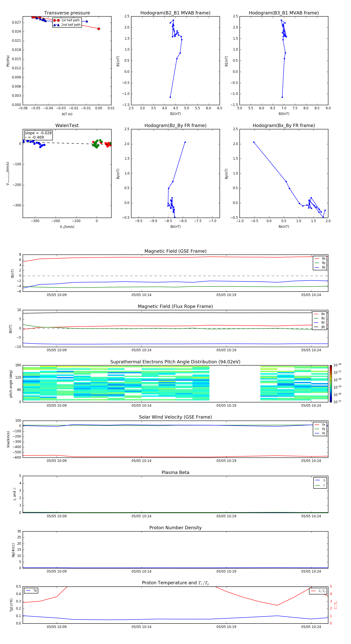Click the "2nd half path" legend entry
351x644 pixels.
(67, 25)
